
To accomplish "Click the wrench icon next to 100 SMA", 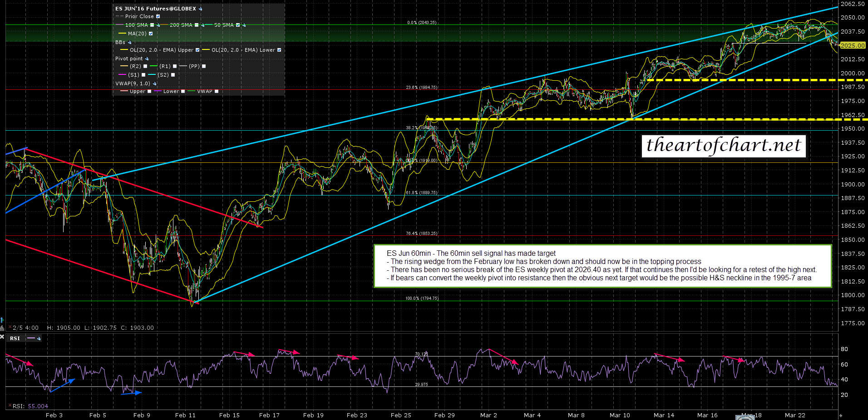I will (158, 25).
